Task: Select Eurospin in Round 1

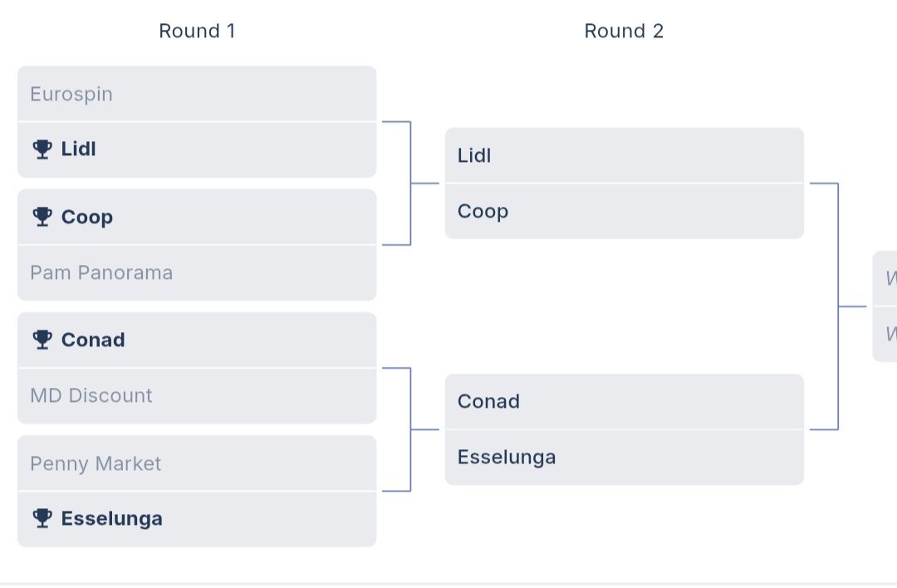Action: [x=197, y=94]
